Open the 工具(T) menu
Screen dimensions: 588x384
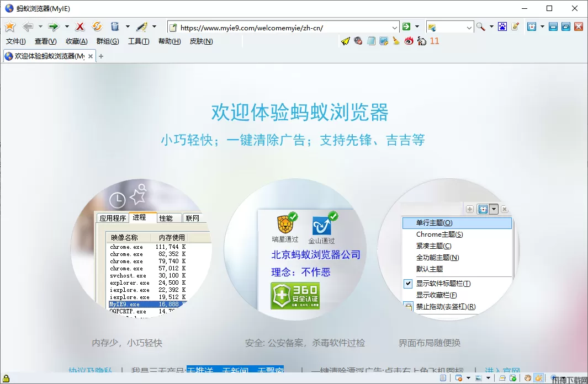tap(139, 41)
